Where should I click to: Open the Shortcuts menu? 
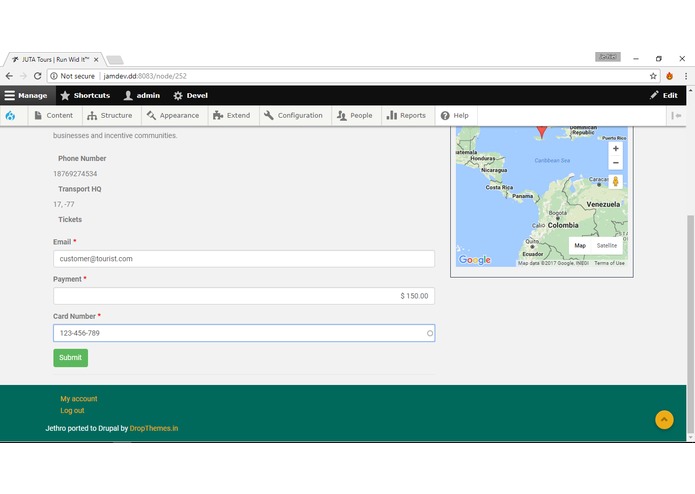tap(85, 95)
